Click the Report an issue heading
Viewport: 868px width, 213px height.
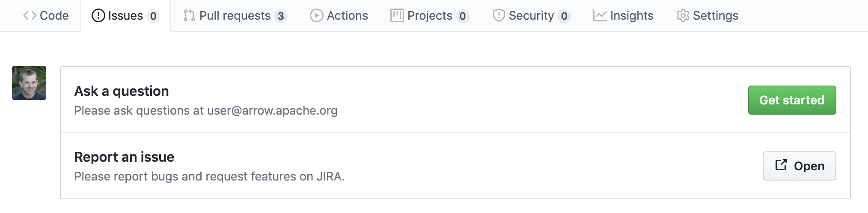(x=124, y=157)
